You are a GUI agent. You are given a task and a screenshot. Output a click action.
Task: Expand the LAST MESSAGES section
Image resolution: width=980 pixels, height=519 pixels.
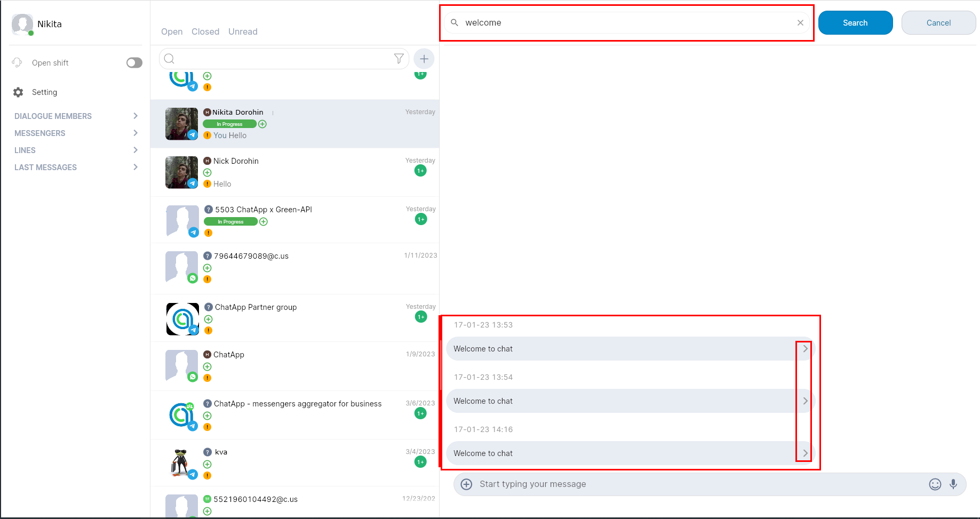(x=76, y=167)
